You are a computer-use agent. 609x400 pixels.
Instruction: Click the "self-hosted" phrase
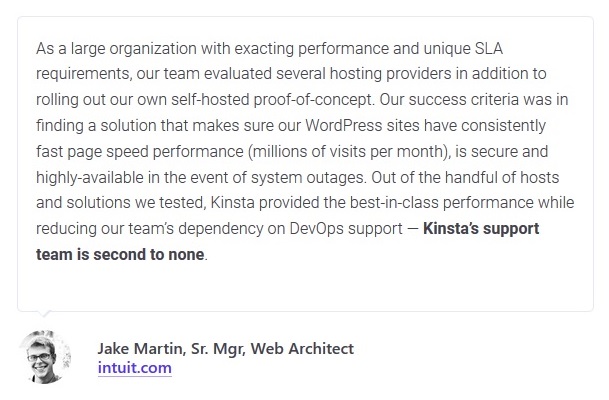click(210, 100)
